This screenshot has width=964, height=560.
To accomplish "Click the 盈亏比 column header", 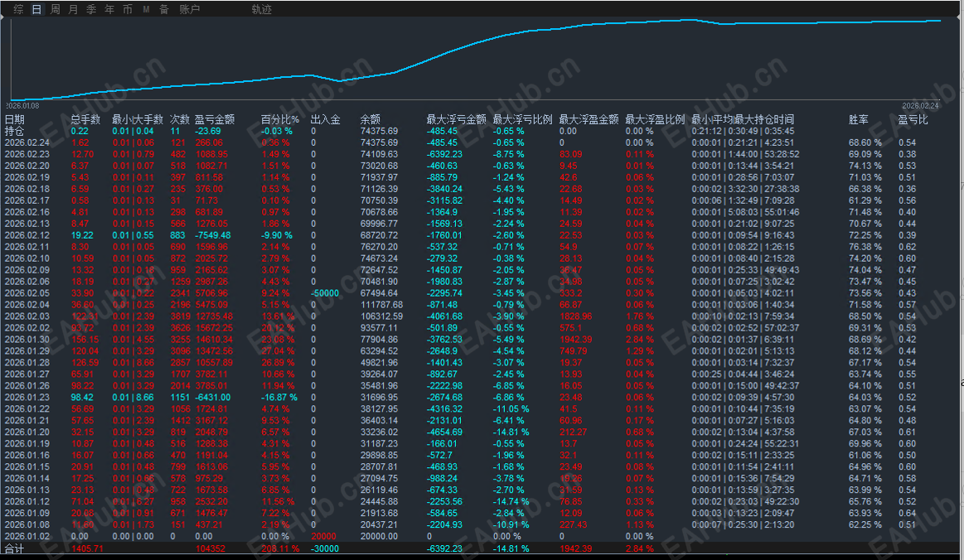I will click(x=913, y=119).
